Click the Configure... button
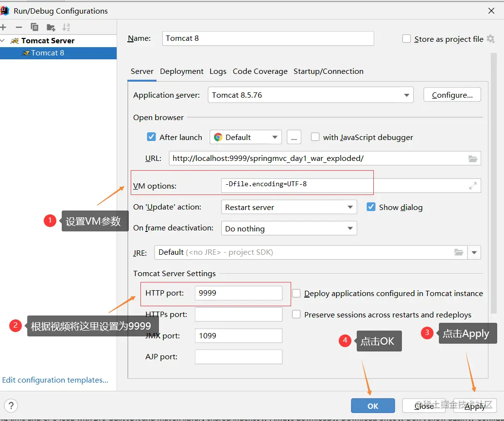The width and height of the screenshot is (504, 421). click(452, 95)
